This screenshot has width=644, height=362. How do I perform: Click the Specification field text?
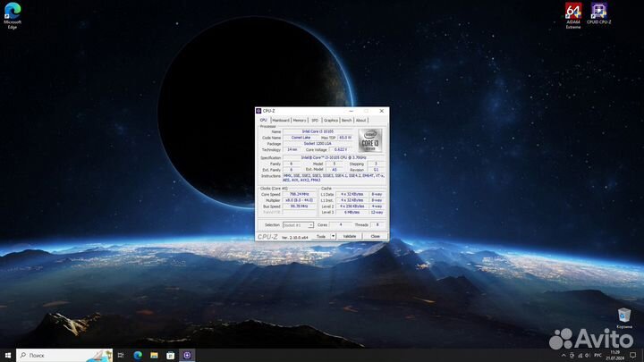(334, 157)
